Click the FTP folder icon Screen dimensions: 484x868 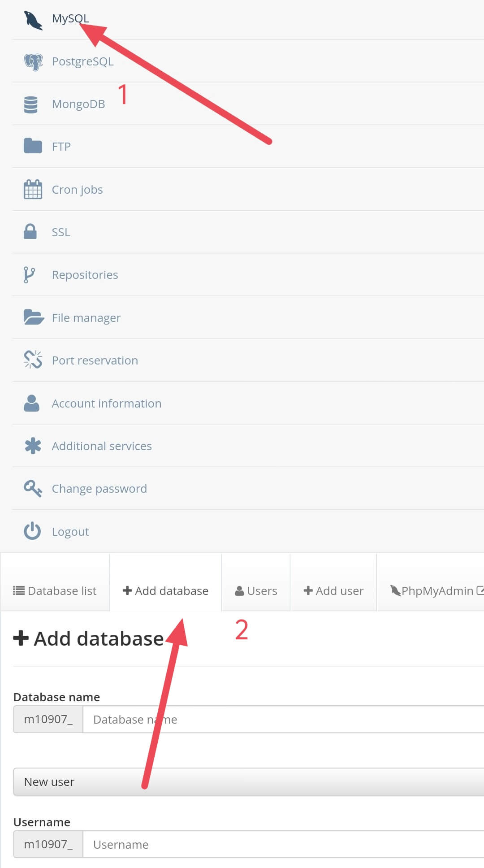[x=33, y=146]
